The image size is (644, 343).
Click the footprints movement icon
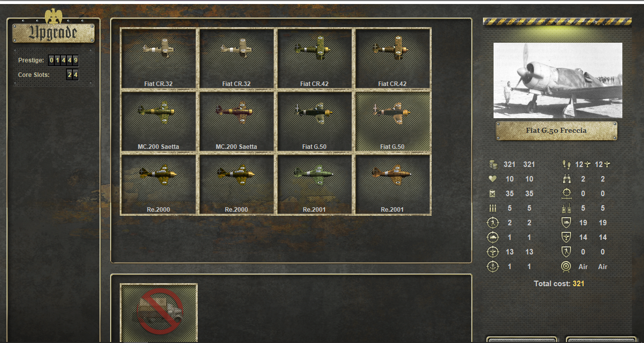[567, 164]
